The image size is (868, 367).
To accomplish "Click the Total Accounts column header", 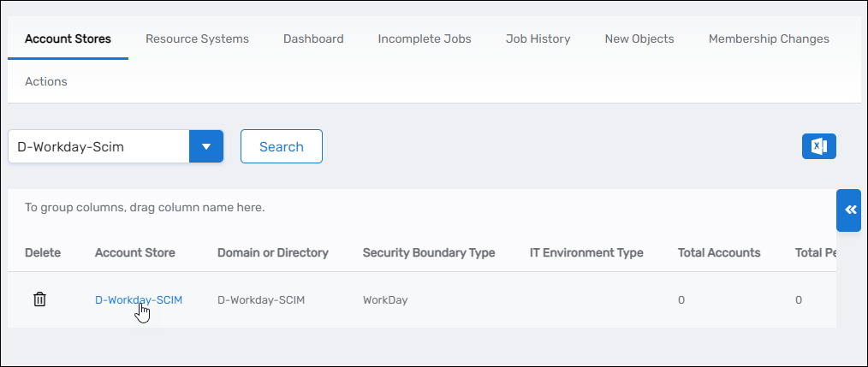I will (719, 252).
